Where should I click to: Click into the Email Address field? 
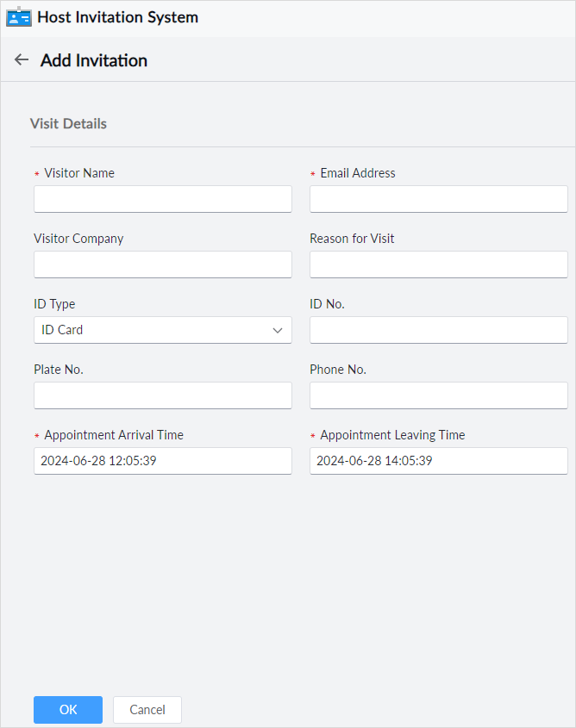(438, 199)
